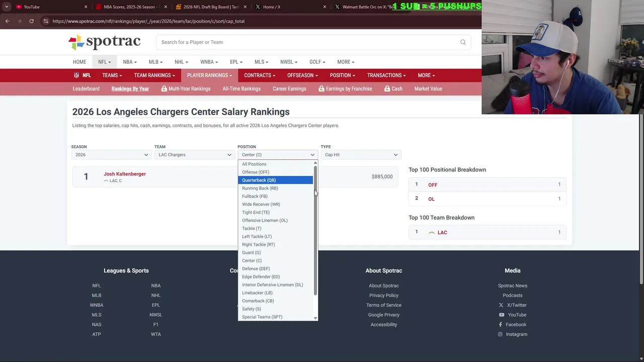Select Special Teams (SPT) option
644x362 pixels.
(x=275, y=317)
